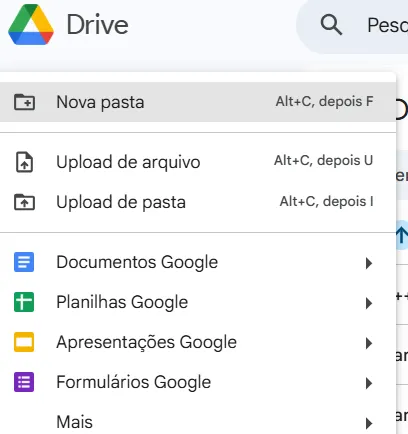Image resolution: width=408 pixels, height=434 pixels.
Task: Click into the Drive search field
Action: [x=352, y=25]
